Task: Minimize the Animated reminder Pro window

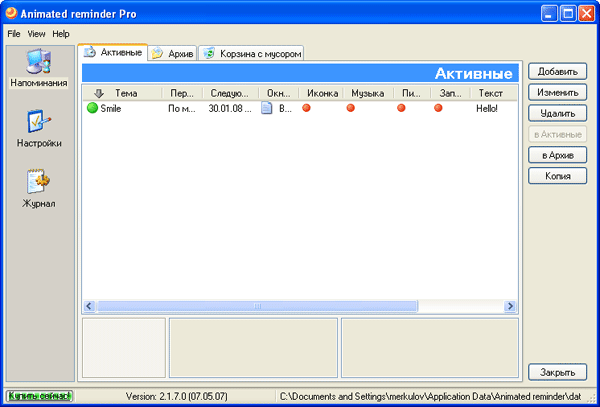Action: (549, 14)
